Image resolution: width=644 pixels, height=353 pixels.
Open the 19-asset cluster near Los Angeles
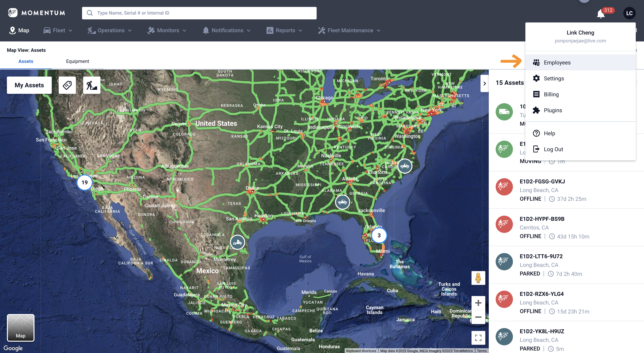(x=85, y=182)
